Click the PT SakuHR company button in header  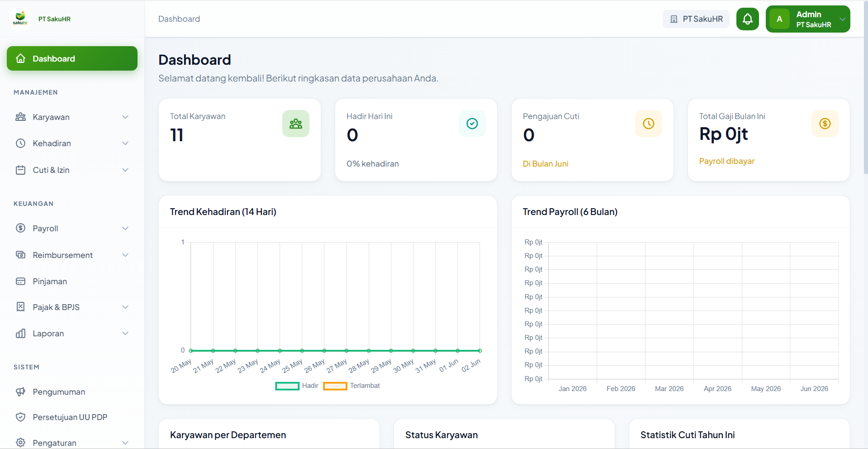click(696, 19)
